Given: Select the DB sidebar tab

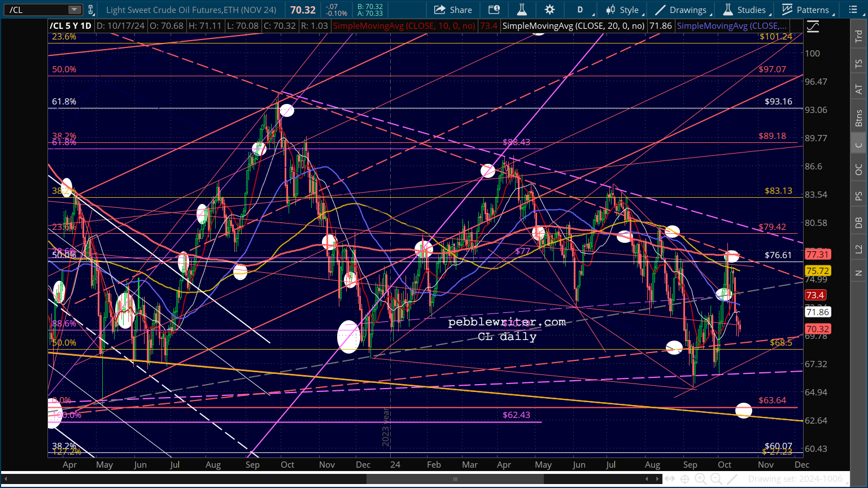Looking at the screenshot, I should [x=858, y=223].
